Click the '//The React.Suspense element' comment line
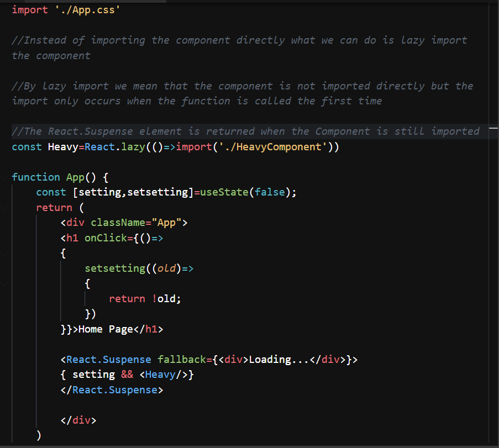Viewport: 499px width, 448px height. click(x=245, y=131)
